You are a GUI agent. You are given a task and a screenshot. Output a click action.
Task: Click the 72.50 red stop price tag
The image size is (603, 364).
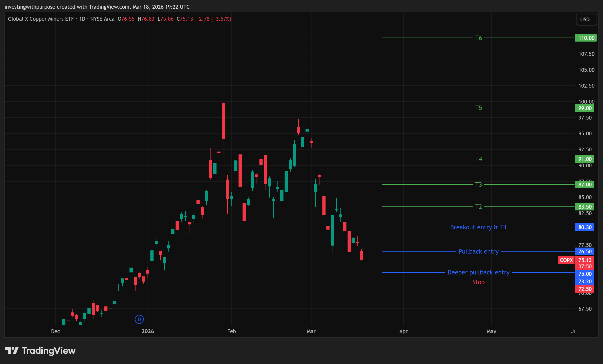584,289
